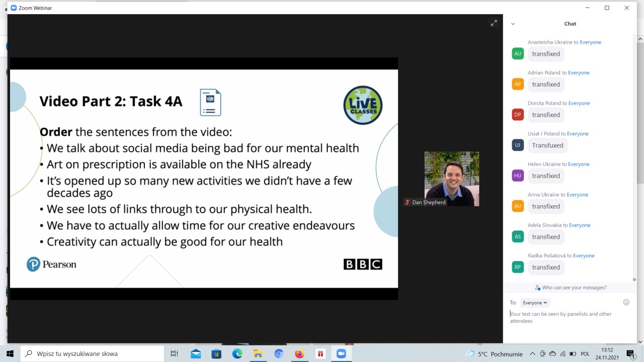This screenshot has width=644, height=362.
Task: Click the AS avatar of Adela Slovakia
Action: coord(518,237)
